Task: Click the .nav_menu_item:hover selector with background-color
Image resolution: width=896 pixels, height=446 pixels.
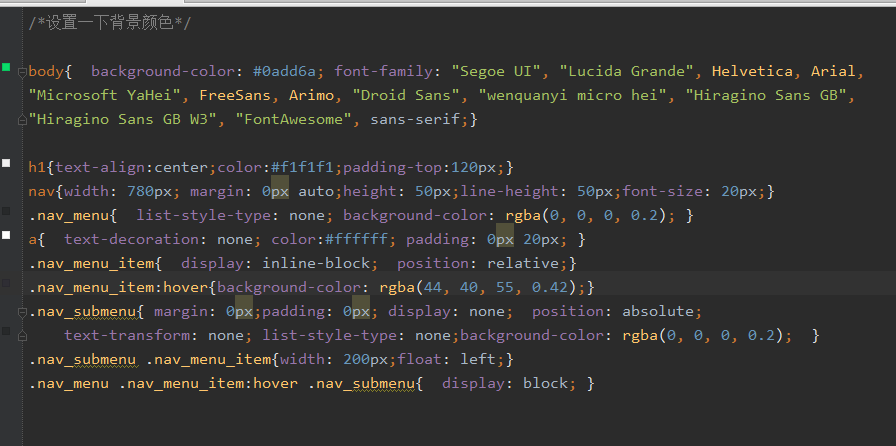Action: pyautogui.click(x=118, y=288)
